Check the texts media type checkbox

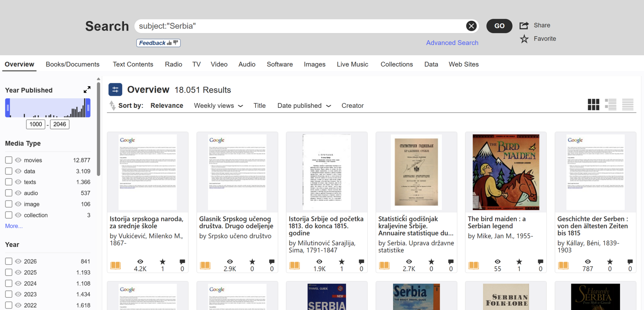pos(9,182)
